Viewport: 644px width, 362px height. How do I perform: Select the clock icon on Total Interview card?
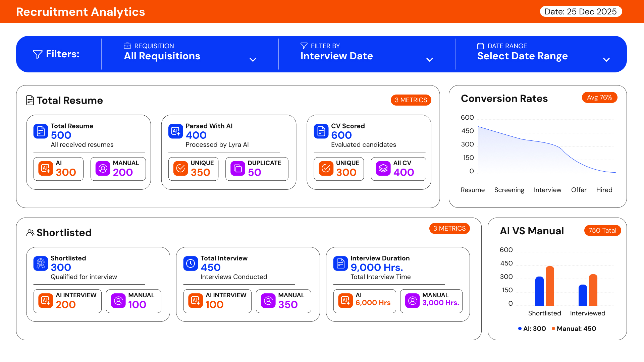191,264
